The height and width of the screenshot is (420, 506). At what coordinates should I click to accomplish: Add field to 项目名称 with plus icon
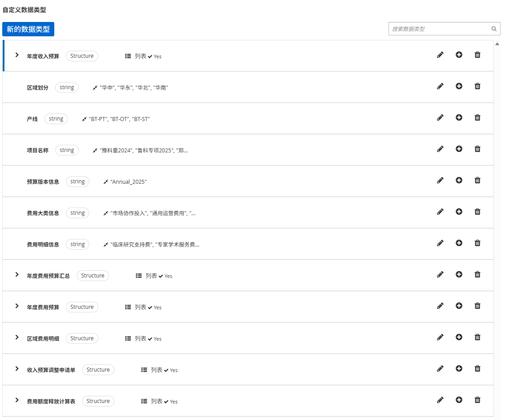click(459, 149)
